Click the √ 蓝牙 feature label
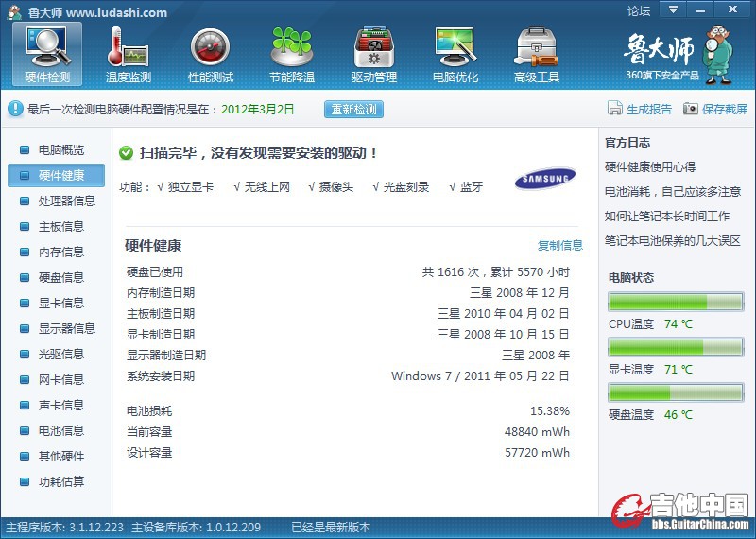The width and height of the screenshot is (756, 539). (466, 186)
